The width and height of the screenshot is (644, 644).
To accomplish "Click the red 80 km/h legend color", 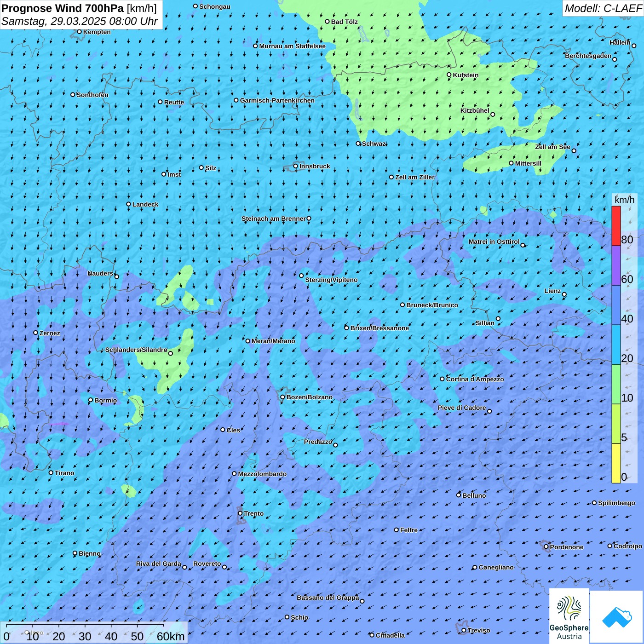I will 616,226.
